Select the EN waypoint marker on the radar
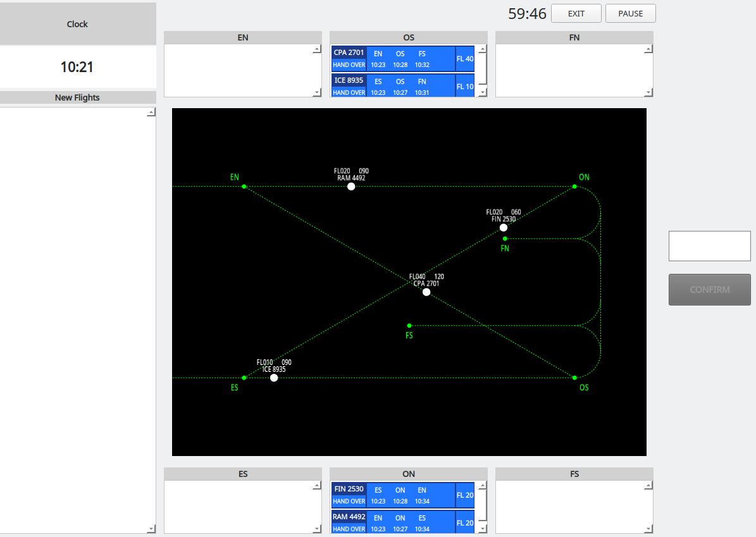Viewport: 756px width, 537px height. pyautogui.click(x=244, y=186)
